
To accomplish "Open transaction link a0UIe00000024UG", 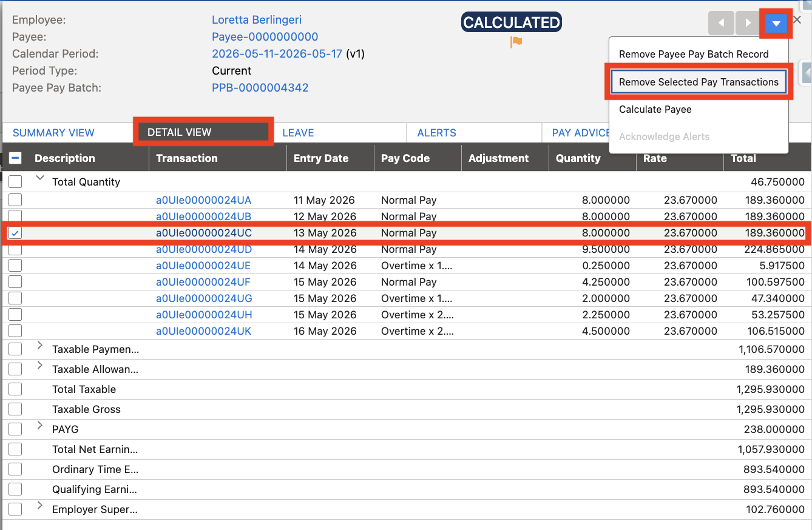I will (204, 298).
